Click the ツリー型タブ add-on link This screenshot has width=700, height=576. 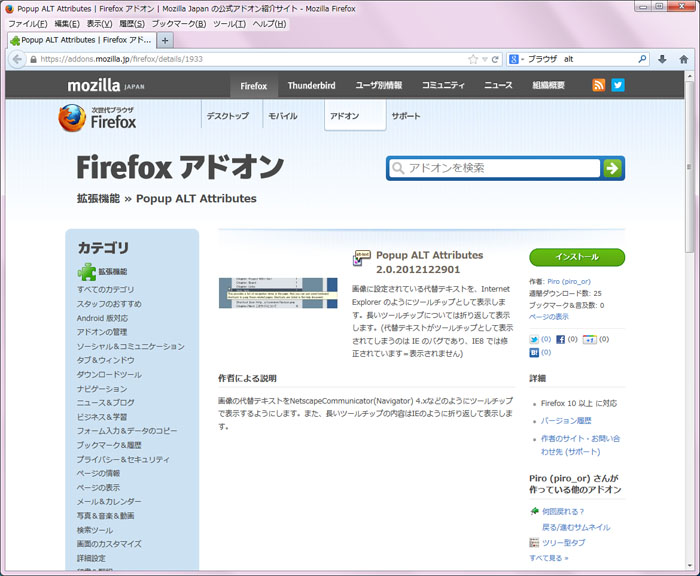[x=563, y=543]
